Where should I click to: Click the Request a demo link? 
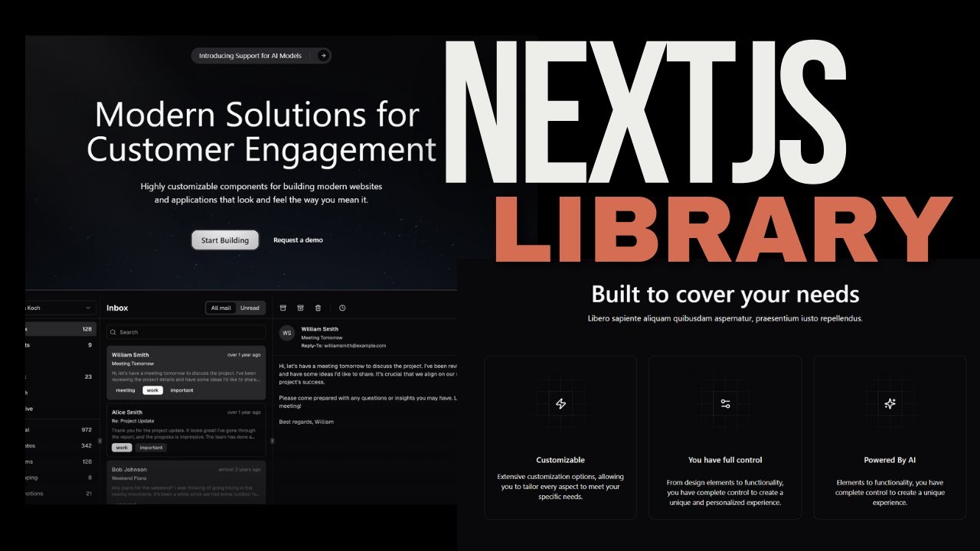tap(298, 240)
